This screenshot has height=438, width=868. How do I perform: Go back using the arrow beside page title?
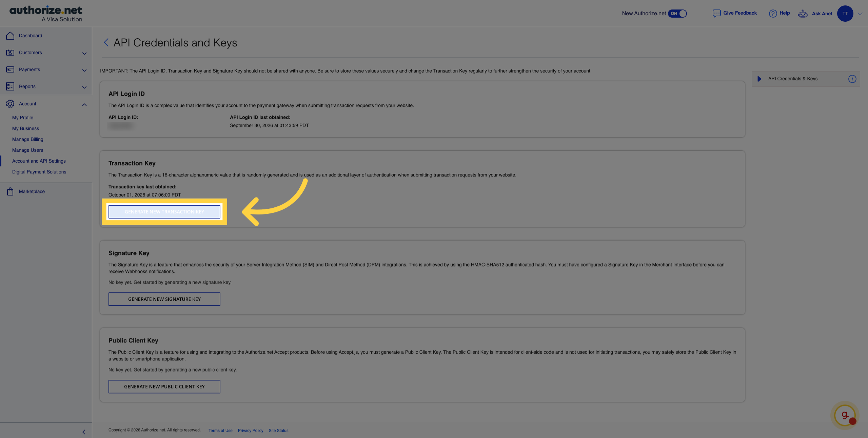(106, 42)
